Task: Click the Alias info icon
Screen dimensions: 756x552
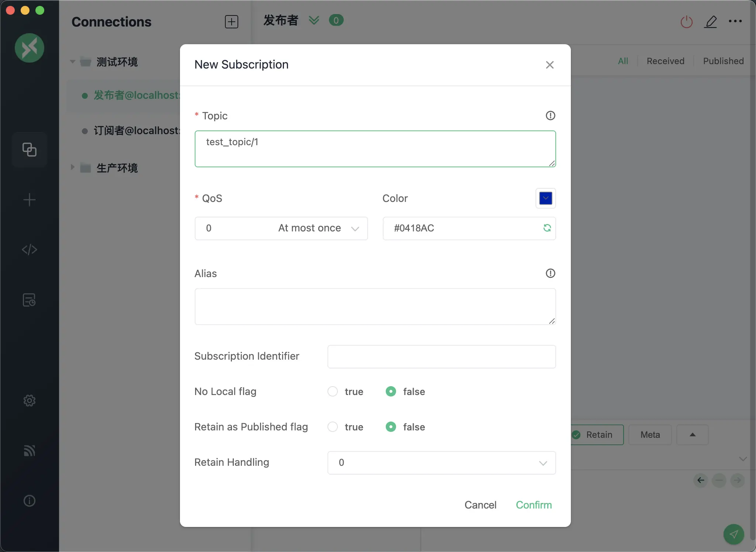Action: [550, 273]
